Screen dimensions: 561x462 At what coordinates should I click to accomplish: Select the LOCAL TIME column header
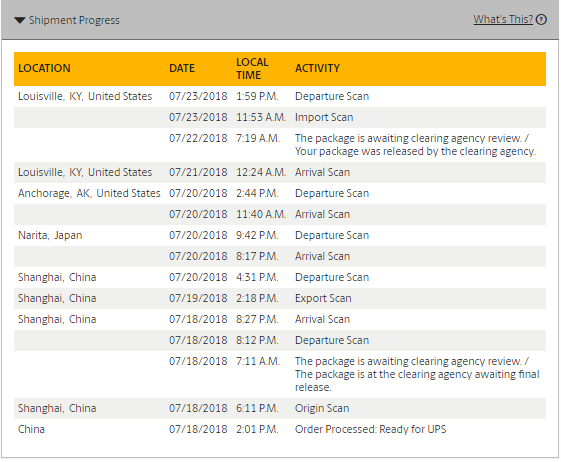click(252, 68)
